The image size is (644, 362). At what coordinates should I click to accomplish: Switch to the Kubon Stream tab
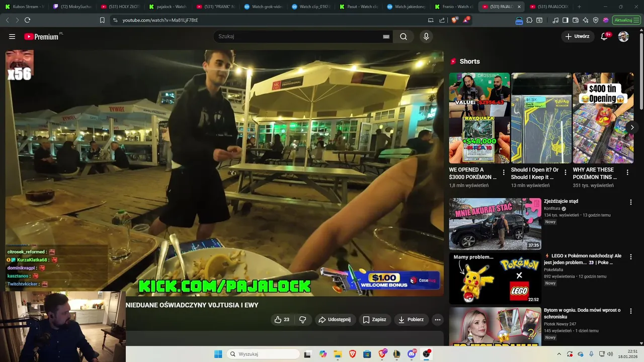click(25, 7)
